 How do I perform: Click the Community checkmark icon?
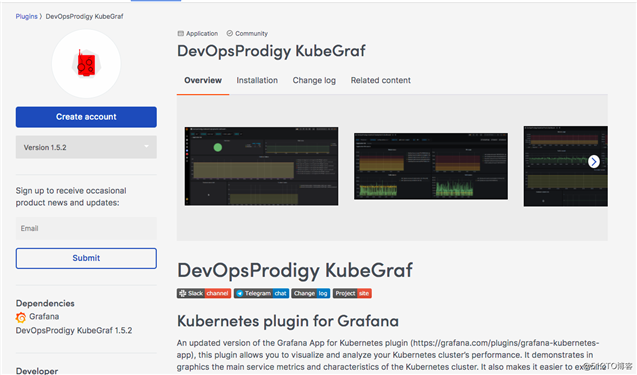point(230,33)
